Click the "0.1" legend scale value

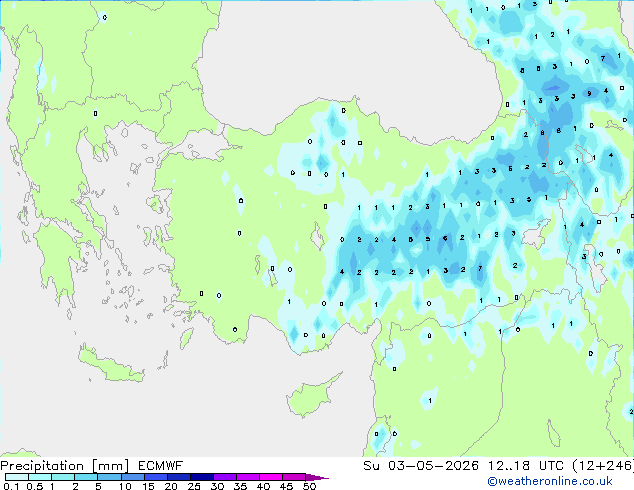[x=11, y=486]
